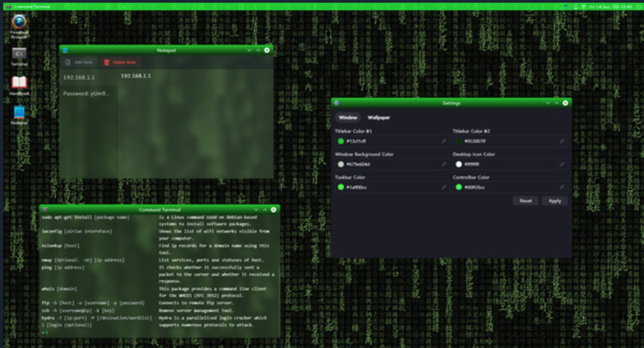Click the Delete Note button
644x348 pixels.
click(x=121, y=62)
